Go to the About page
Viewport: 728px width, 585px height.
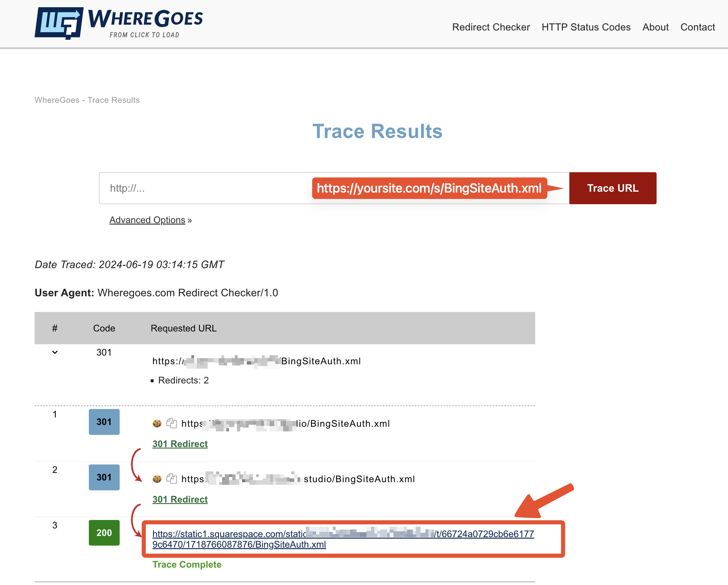click(655, 27)
